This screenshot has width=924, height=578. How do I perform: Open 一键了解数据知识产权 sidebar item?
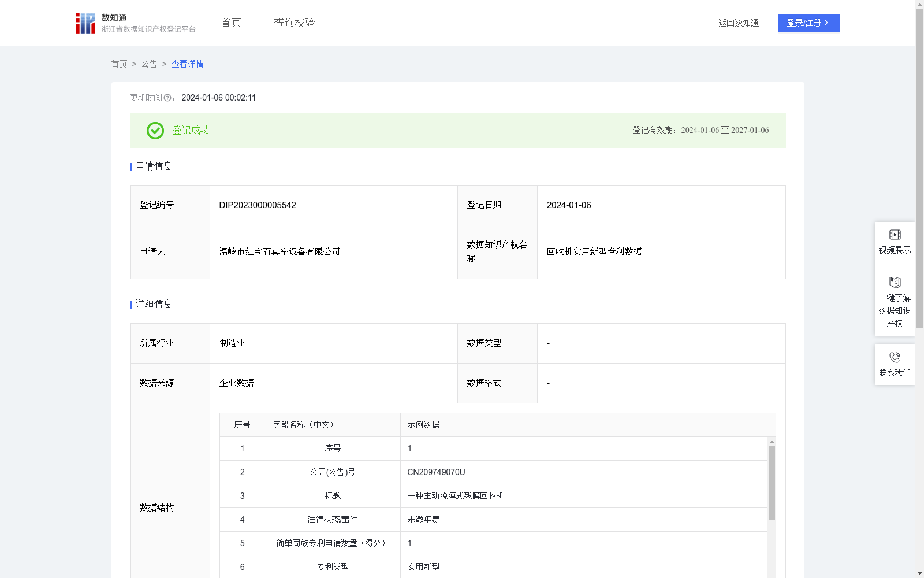[895, 302]
